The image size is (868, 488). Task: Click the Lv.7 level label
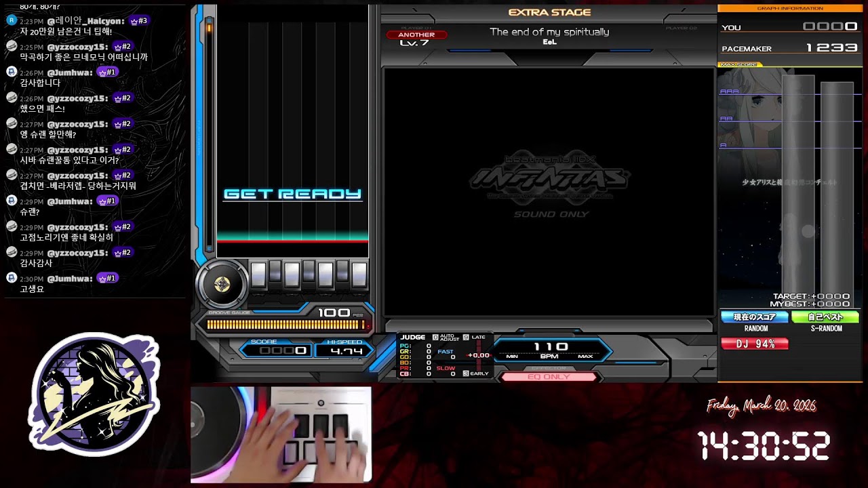point(414,43)
